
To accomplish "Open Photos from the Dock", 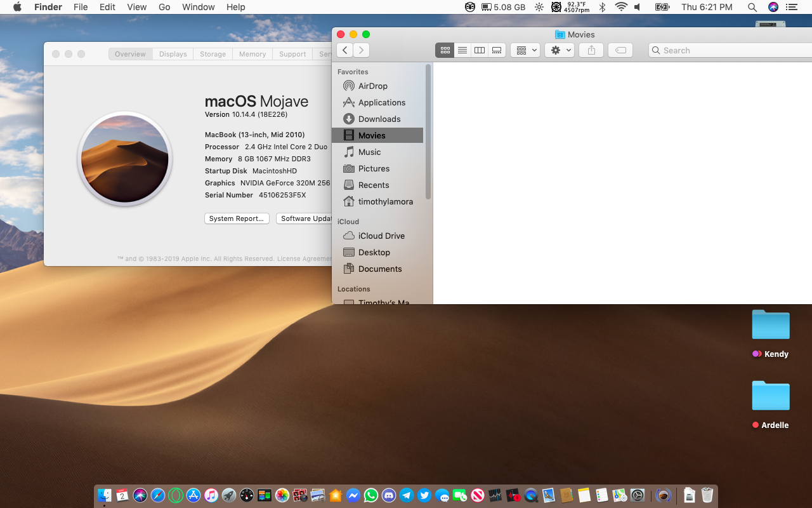I will click(282, 495).
